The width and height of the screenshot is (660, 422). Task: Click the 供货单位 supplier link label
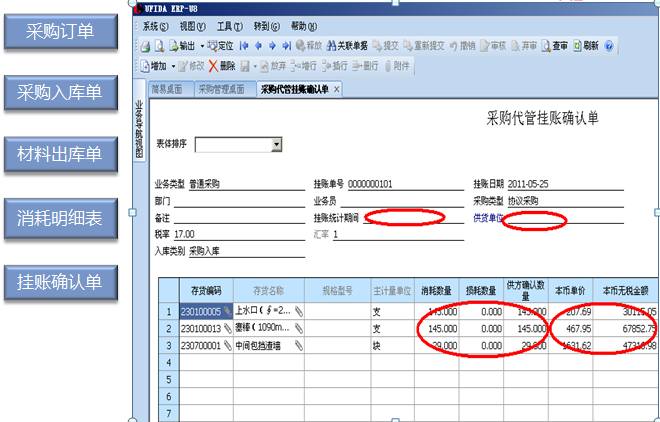[x=487, y=217]
